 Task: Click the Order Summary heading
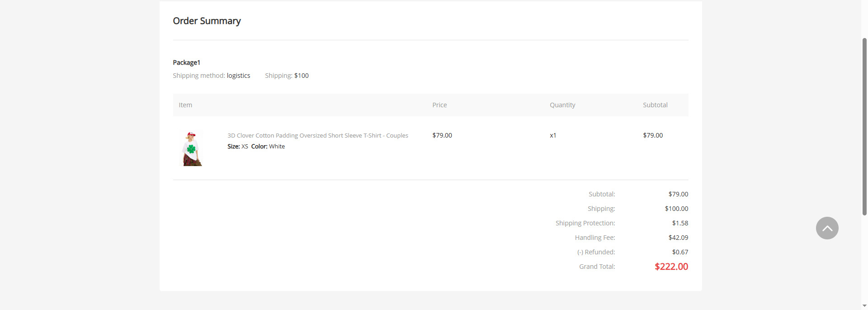(207, 21)
